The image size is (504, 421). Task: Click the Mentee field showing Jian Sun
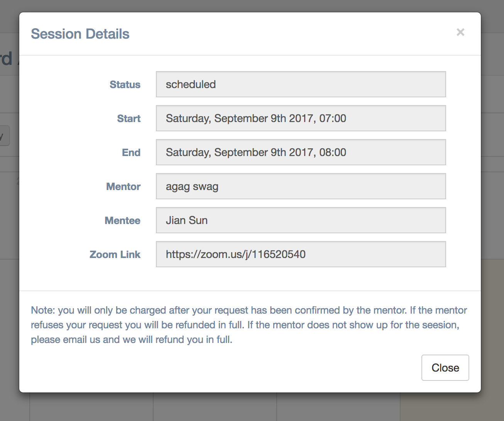301,220
